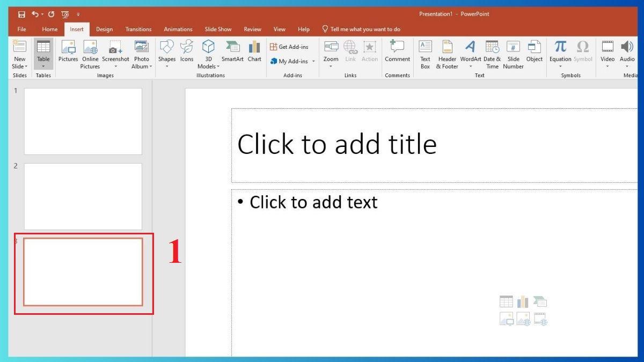The height and width of the screenshot is (362, 644).
Task: Insert a chart from the content placeholder
Action: point(523,301)
